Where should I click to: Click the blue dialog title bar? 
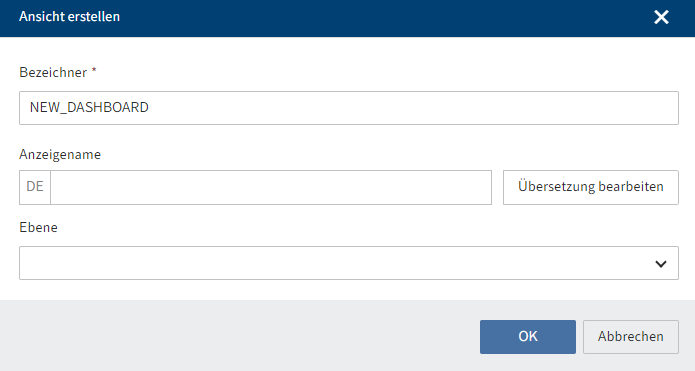(348, 18)
